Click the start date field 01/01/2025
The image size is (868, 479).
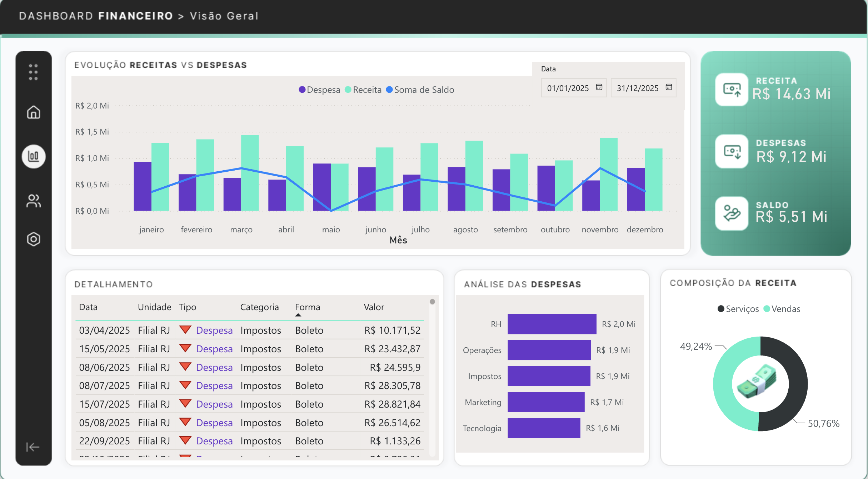[574, 88]
